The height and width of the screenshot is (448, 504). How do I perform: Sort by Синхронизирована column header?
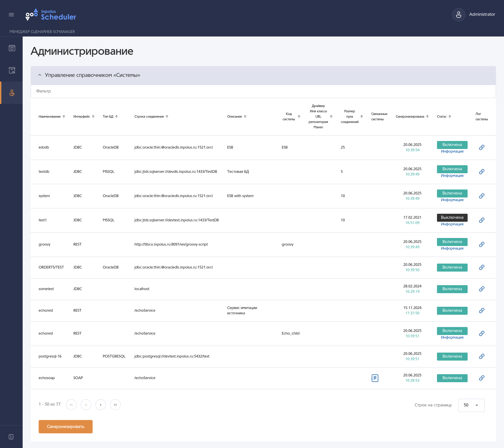pos(410,116)
